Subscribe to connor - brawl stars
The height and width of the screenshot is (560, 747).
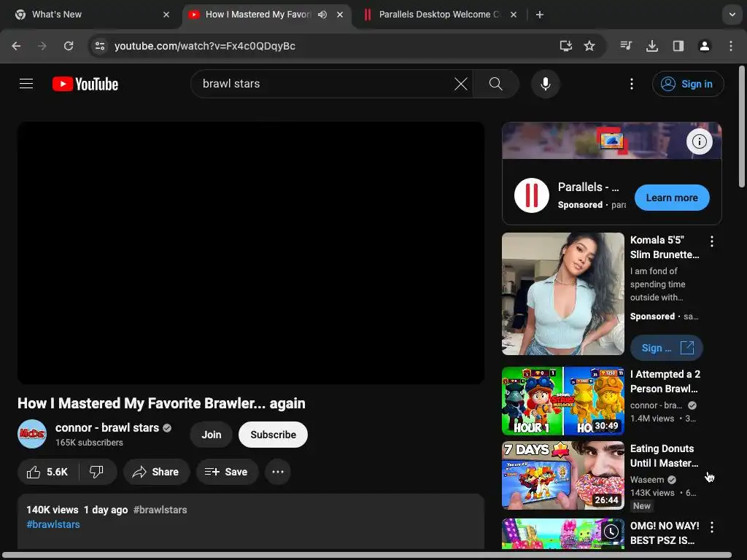coord(273,435)
